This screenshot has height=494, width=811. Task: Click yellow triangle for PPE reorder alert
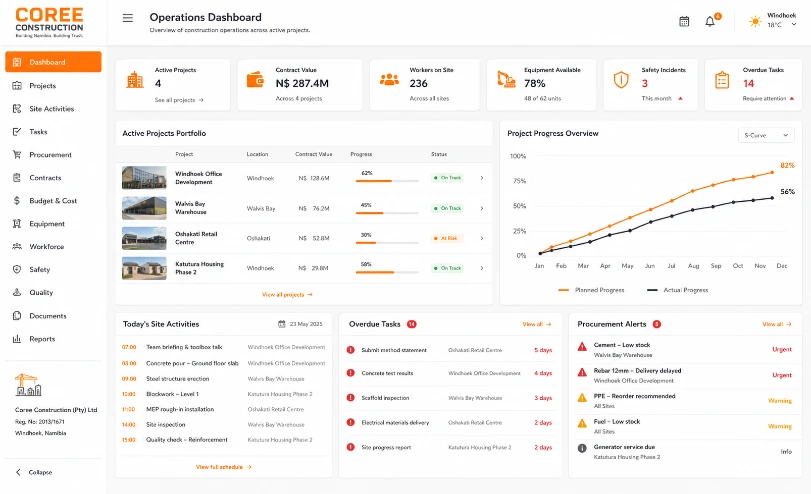(x=582, y=397)
